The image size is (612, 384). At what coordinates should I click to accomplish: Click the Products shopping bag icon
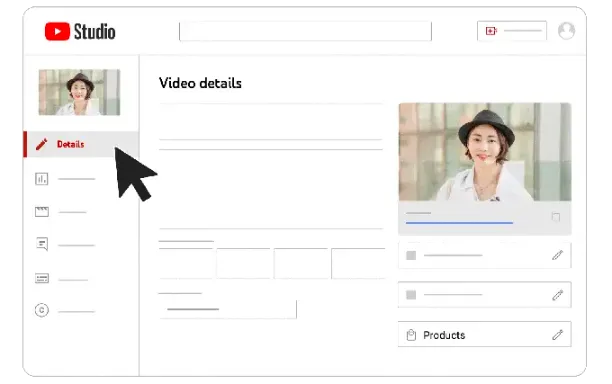411,335
